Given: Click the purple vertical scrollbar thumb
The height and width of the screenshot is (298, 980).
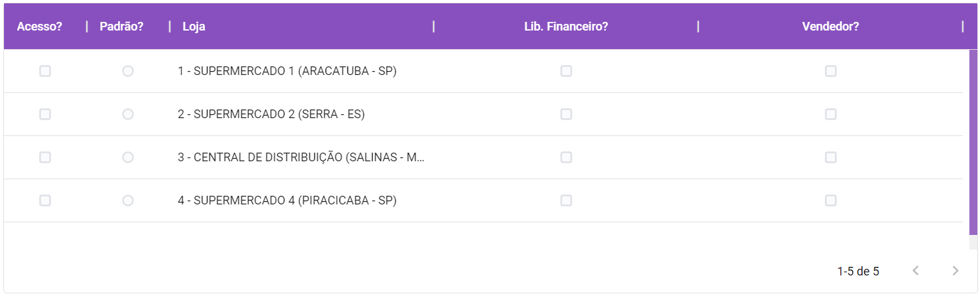Looking at the screenshot, I should [x=973, y=143].
